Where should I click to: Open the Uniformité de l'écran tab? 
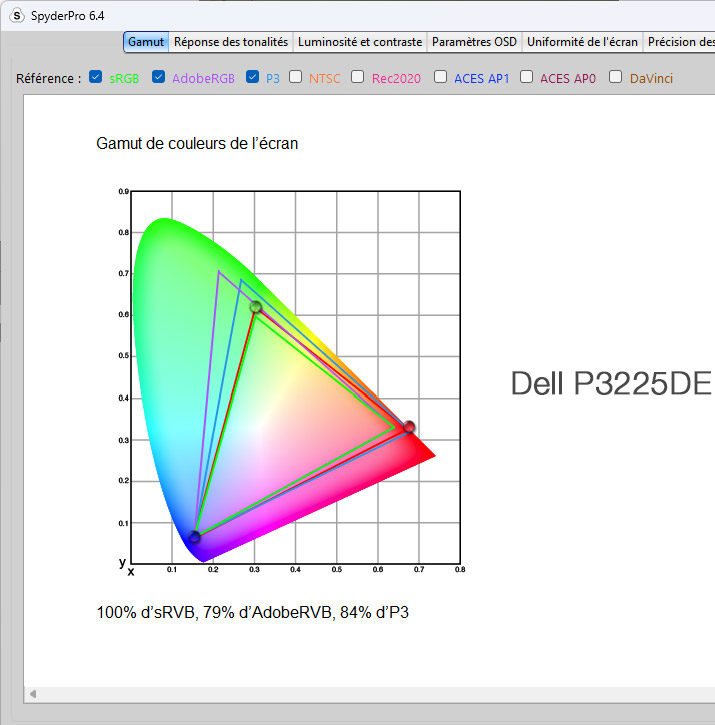click(582, 42)
